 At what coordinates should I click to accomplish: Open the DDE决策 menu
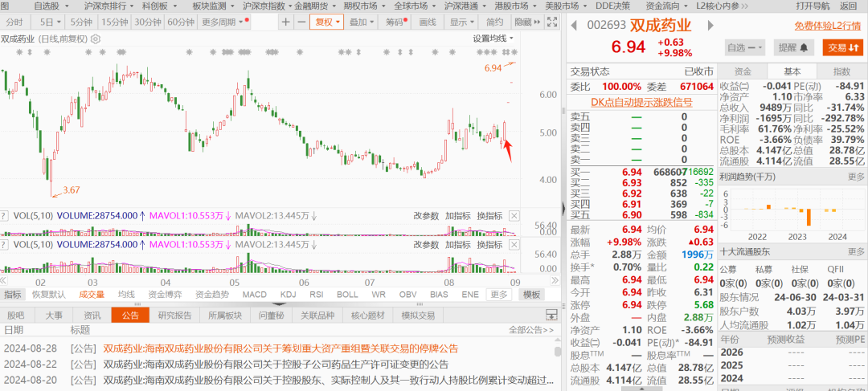pos(612,6)
